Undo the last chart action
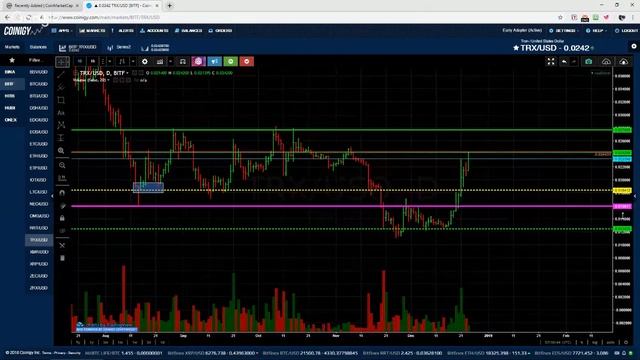This screenshot has width=640, height=360. coord(564,62)
